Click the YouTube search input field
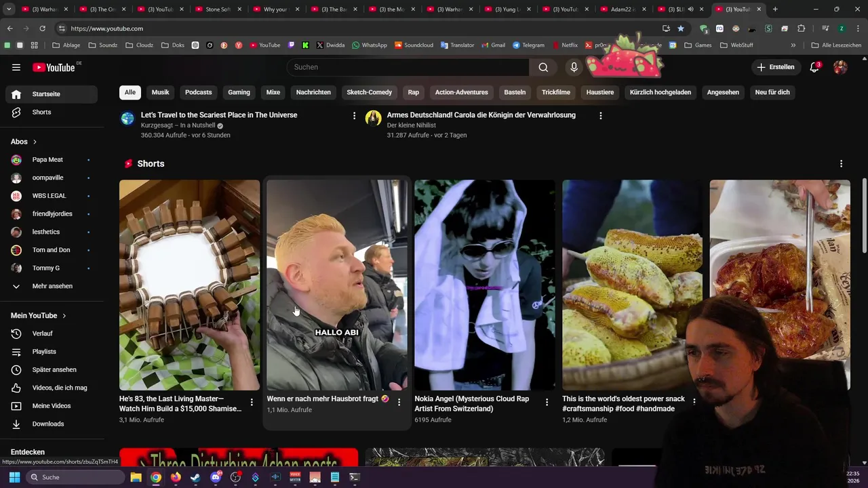 click(408, 67)
